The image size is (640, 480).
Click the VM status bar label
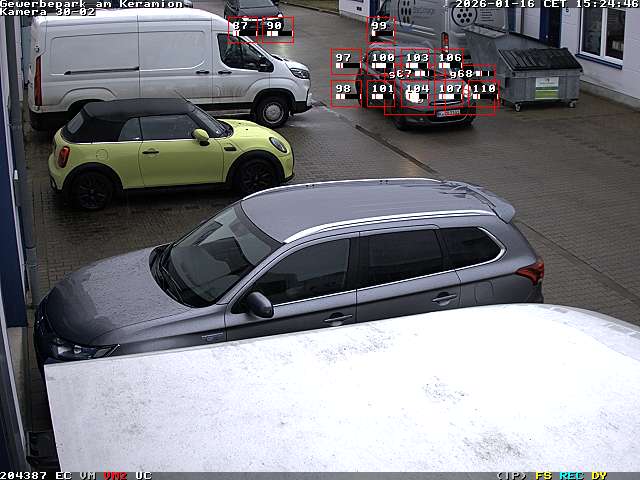click(88, 475)
